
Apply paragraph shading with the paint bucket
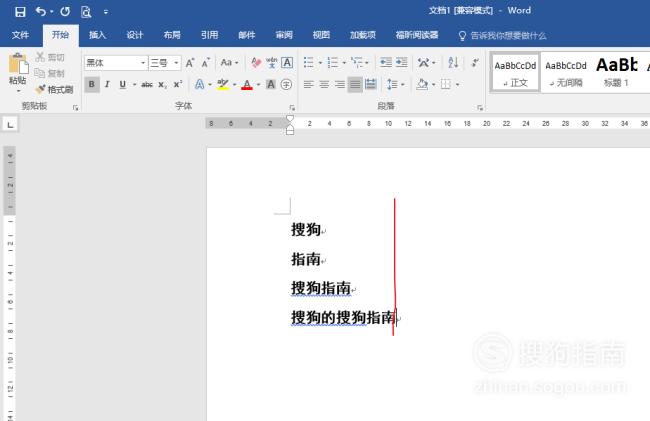[x=422, y=85]
